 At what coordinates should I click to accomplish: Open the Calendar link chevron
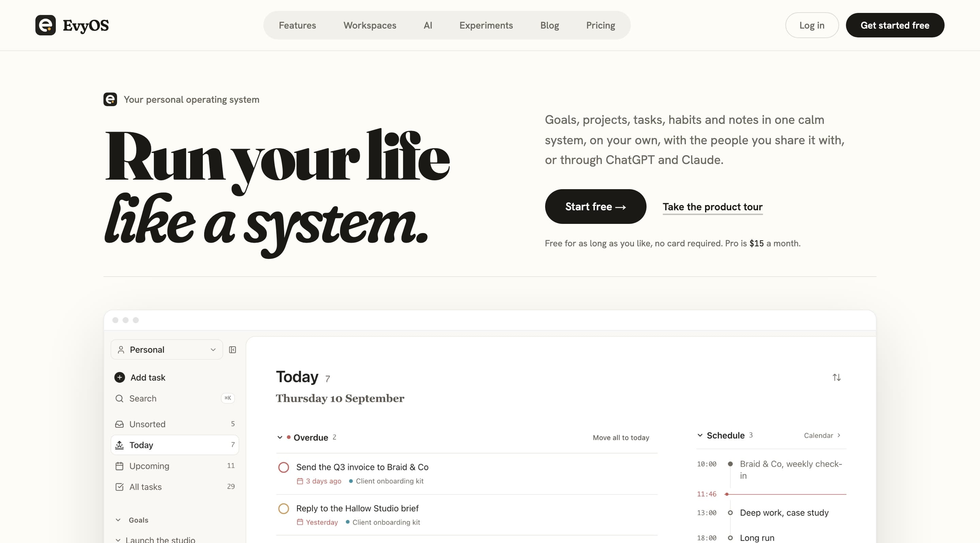pyautogui.click(x=838, y=435)
